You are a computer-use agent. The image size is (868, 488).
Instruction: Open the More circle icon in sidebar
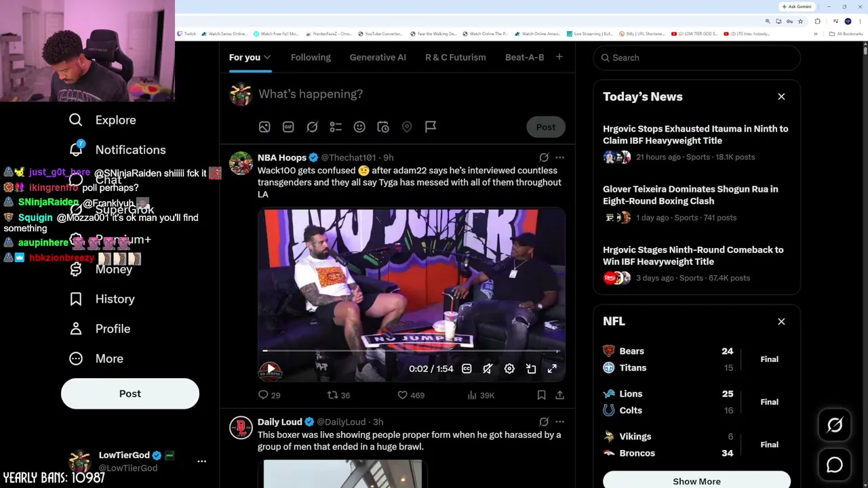click(76, 359)
